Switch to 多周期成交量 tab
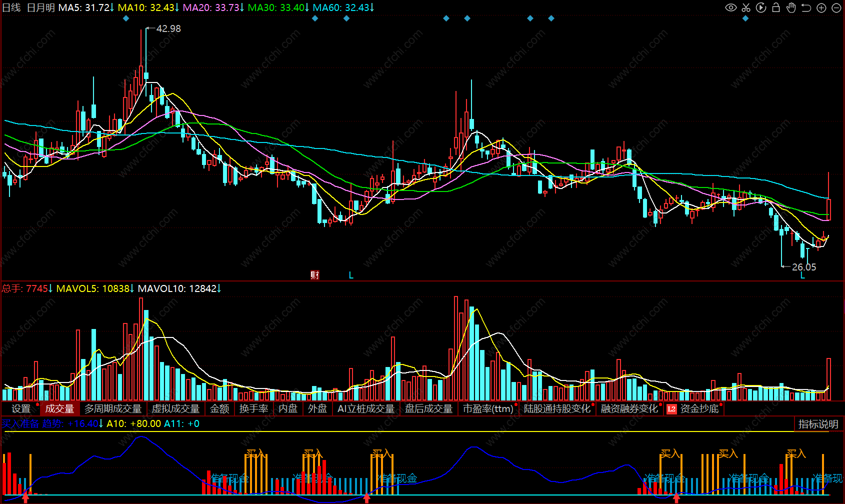The width and height of the screenshot is (845, 504). (x=113, y=409)
